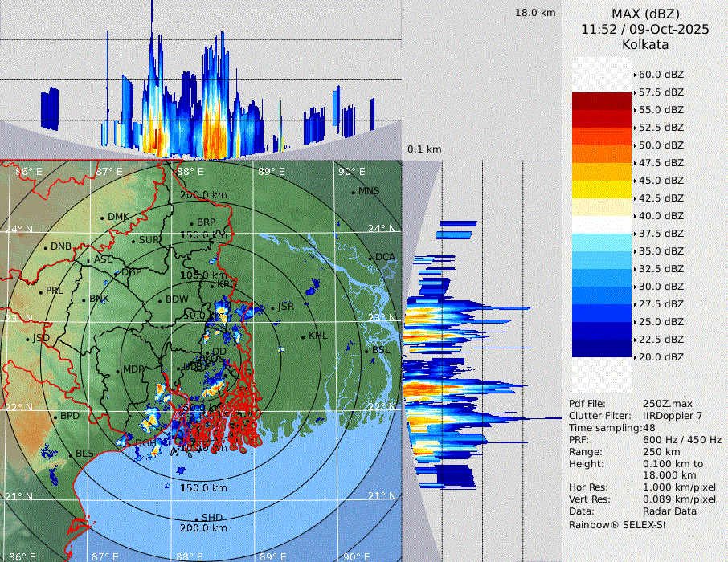The image size is (728, 562).
Task: Click the darkest red legend swatch
Action: [x=602, y=101]
